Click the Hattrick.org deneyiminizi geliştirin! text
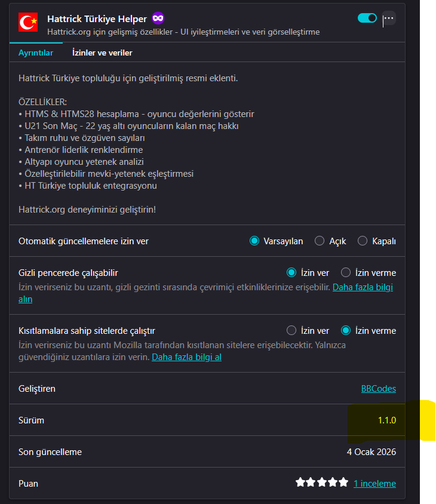Image resolution: width=436 pixels, height=504 pixels. (x=87, y=210)
